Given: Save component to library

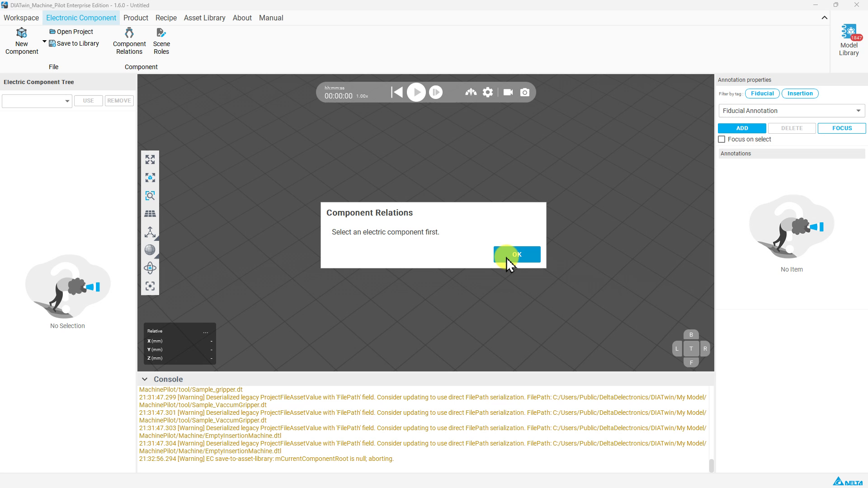Looking at the screenshot, I should pos(74,43).
